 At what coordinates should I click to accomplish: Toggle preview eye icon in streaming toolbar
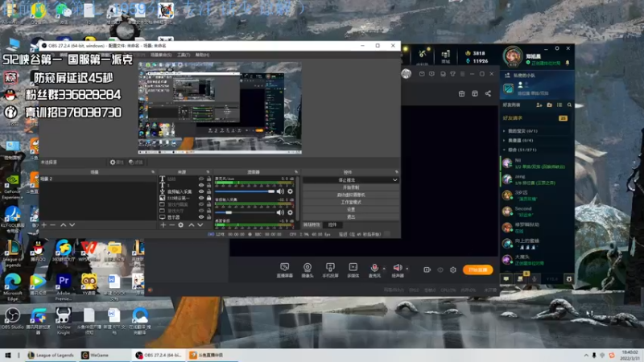[x=440, y=269]
